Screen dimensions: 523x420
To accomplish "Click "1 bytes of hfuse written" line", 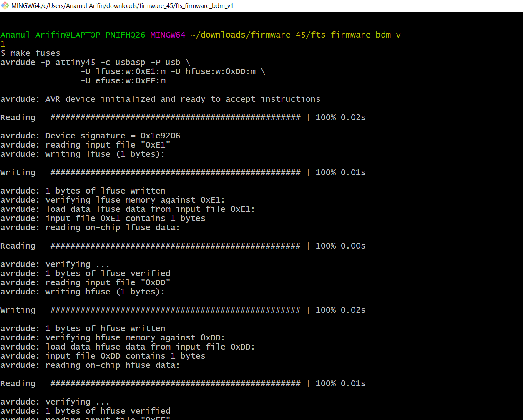I will [x=83, y=329].
